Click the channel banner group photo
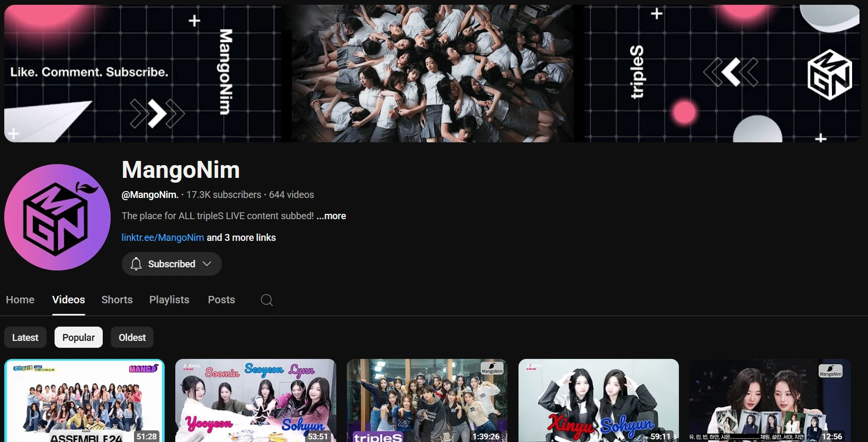The width and height of the screenshot is (868, 442). [x=432, y=74]
